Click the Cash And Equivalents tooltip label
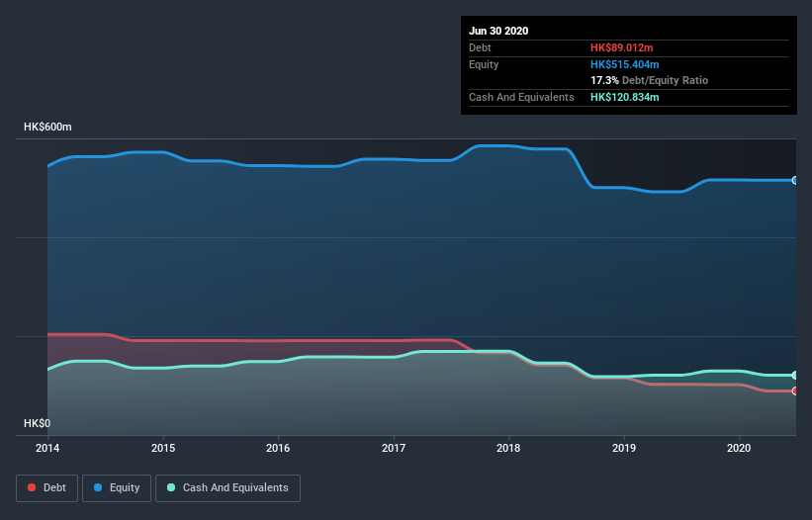 click(x=521, y=97)
